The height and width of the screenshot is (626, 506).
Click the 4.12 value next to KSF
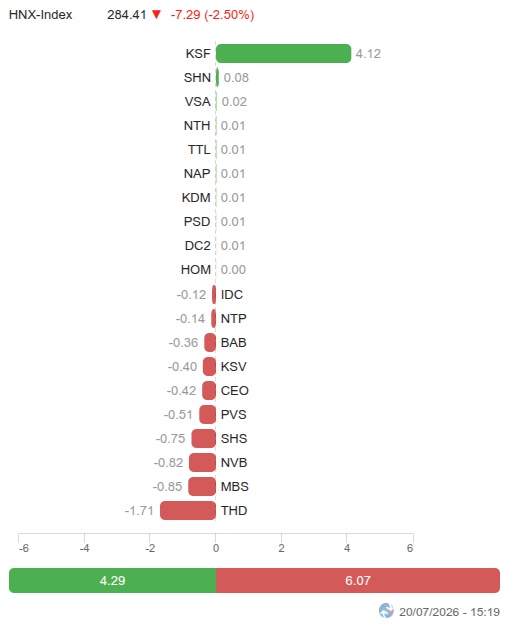(368, 53)
